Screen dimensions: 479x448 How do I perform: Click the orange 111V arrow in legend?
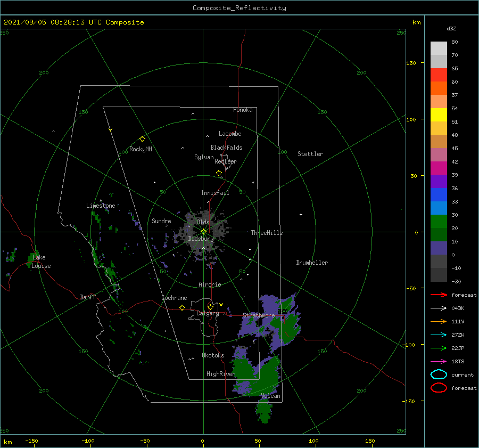click(439, 321)
